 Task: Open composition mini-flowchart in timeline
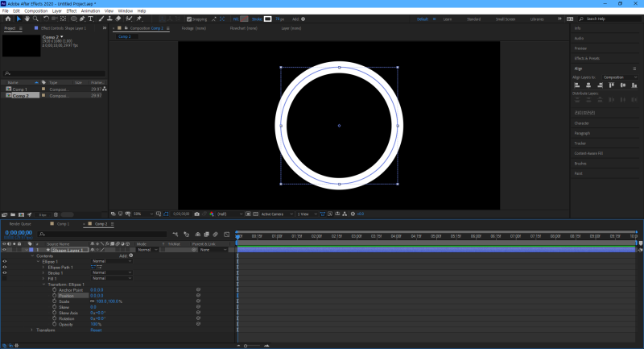pos(175,235)
